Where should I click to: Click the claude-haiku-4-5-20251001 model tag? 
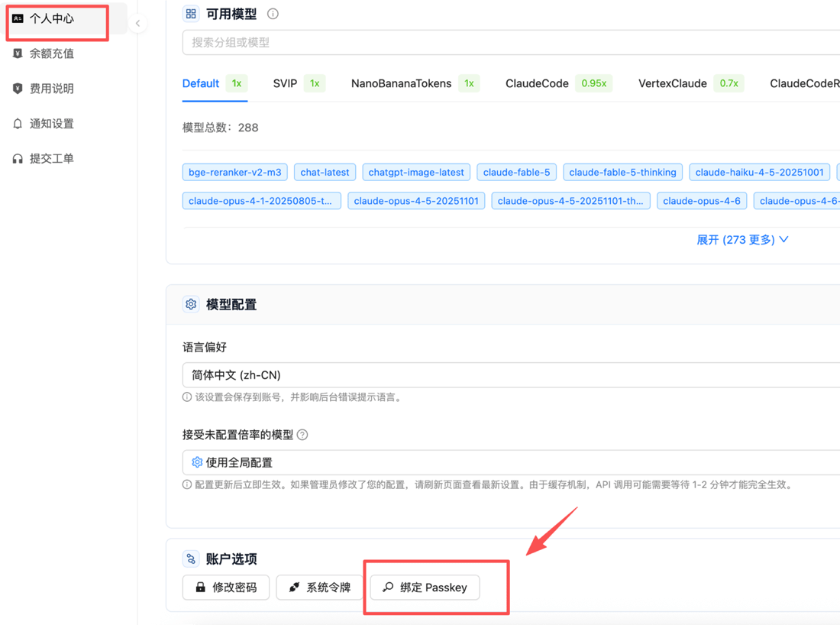coord(759,172)
